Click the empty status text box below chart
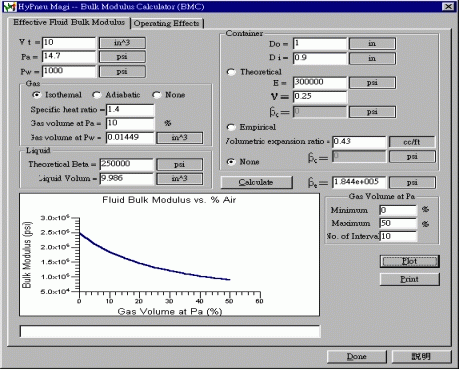Image resolution: width=459 pixels, height=370 pixels. 170,332
